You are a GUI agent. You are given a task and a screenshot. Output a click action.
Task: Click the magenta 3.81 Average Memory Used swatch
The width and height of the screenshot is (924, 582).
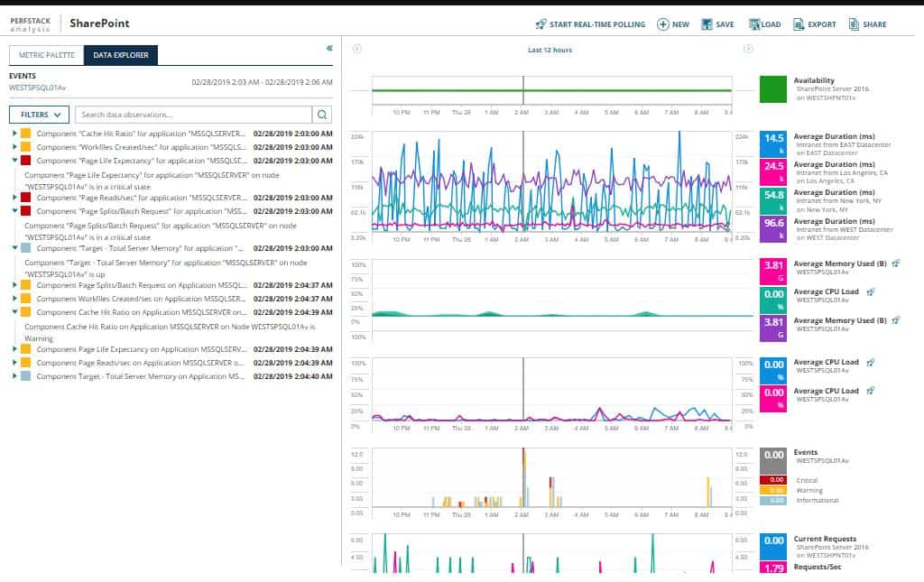772,271
